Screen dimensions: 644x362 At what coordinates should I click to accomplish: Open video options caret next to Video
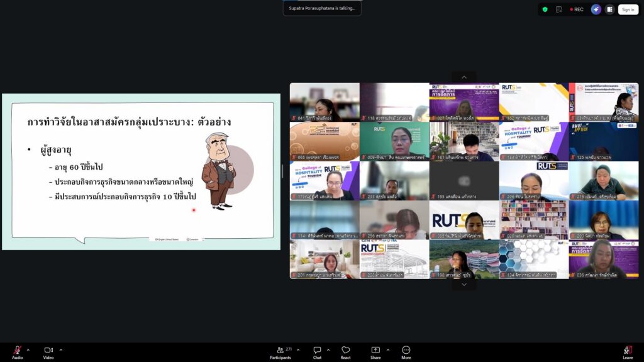click(x=60, y=350)
